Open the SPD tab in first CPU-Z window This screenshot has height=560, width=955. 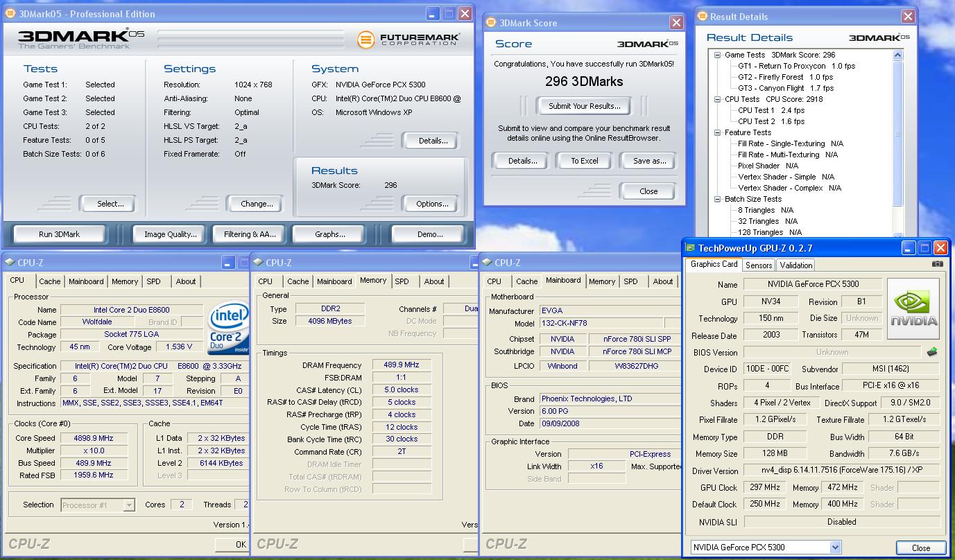[153, 281]
